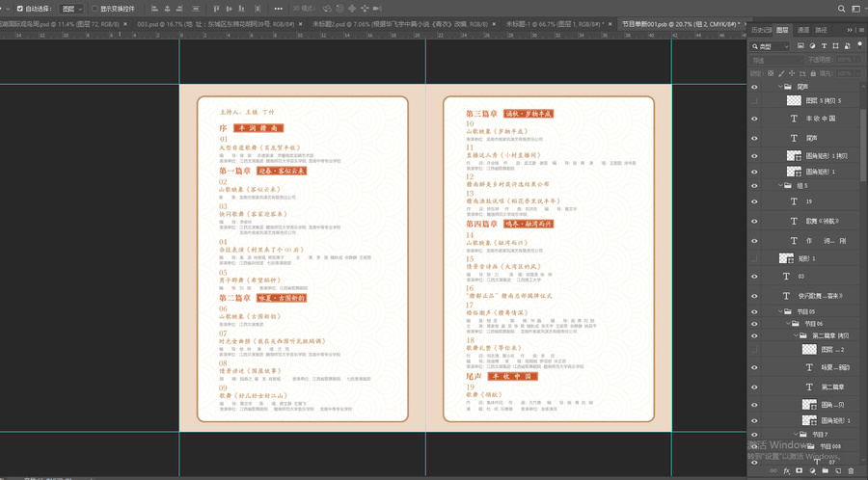This screenshot has width=868, height=480.
Task: Click the link layers icon
Action: tap(773, 471)
